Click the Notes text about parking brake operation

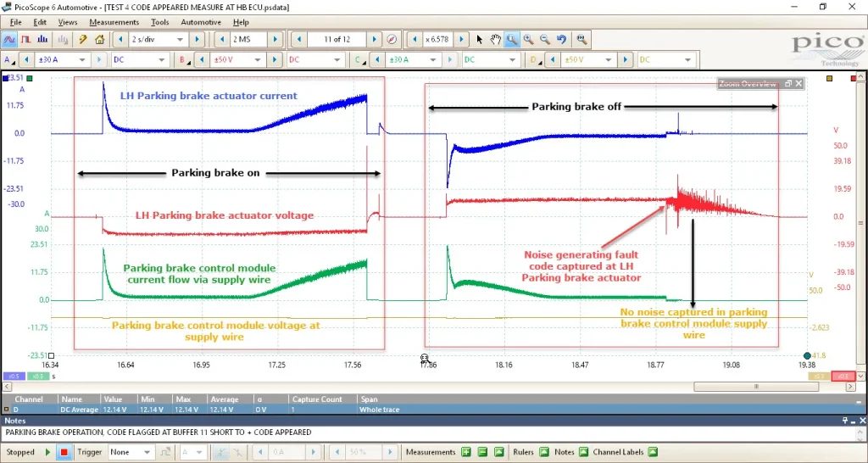coord(159,432)
